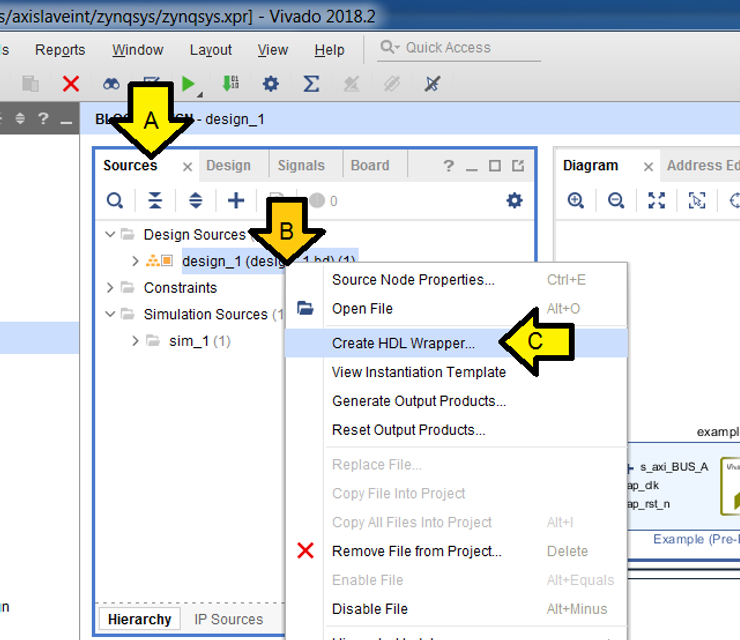This screenshot has width=740, height=640.
Task: Minimize the Sources panel
Action: pos(471,168)
